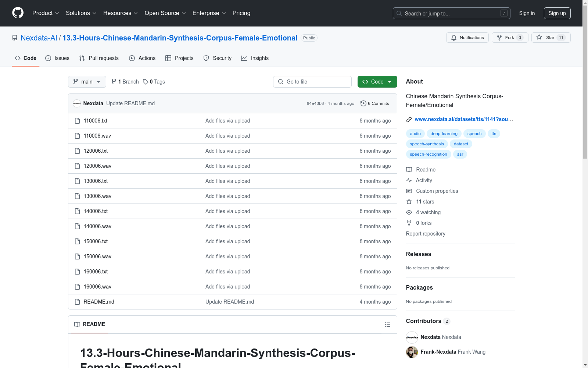This screenshot has height=368, width=588.
Task: Open the README.md file
Action: (x=99, y=302)
